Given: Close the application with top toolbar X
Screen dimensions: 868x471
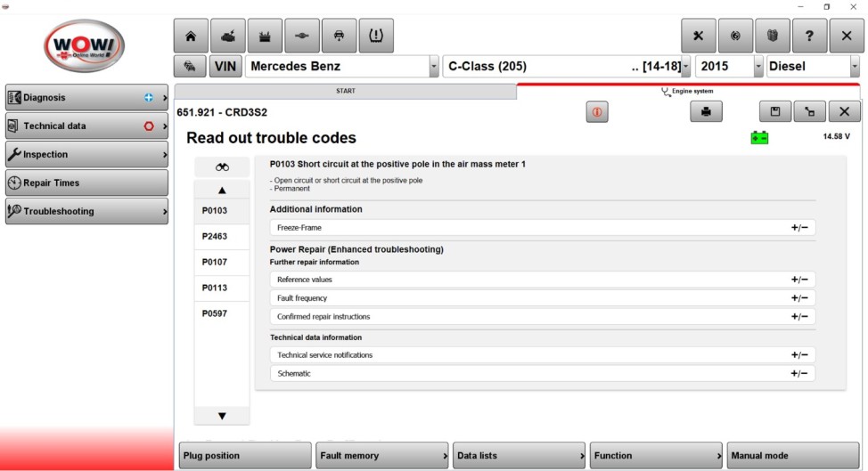Looking at the screenshot, I should click(x=847, y=36).
